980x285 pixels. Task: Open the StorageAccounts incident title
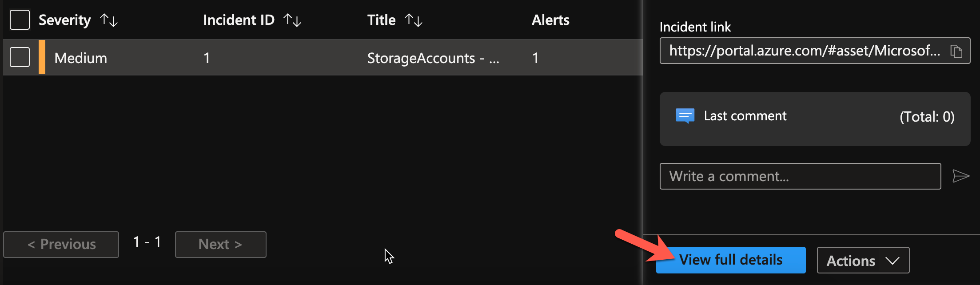433,58
